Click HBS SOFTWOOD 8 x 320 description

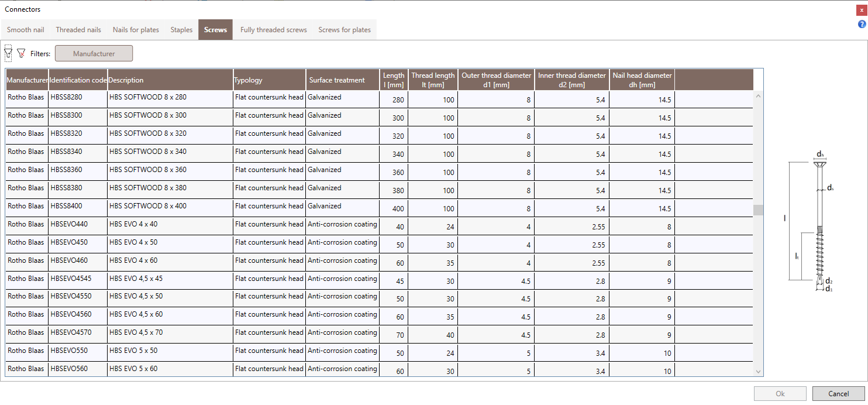[x=170, y=136]
